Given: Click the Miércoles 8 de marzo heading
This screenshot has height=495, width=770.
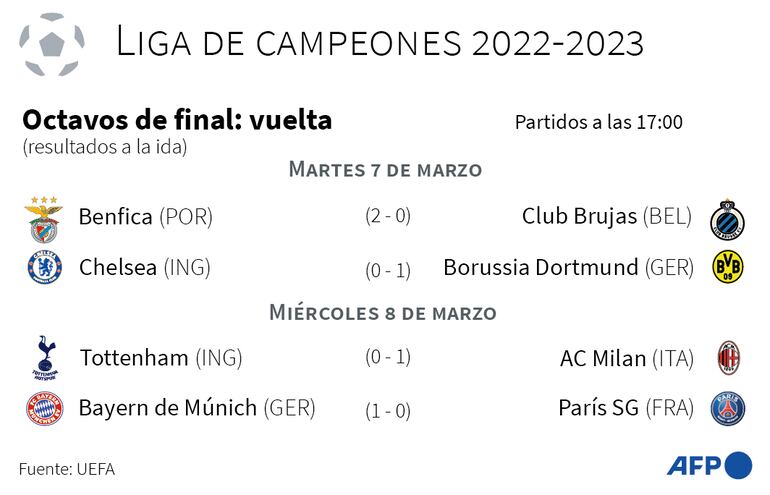Looking at the screenshot, I should 383,312.
